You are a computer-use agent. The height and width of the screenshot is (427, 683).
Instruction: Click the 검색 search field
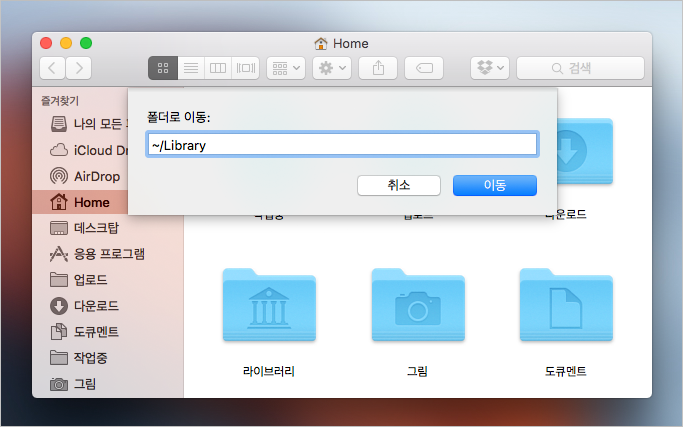[580, 68]
